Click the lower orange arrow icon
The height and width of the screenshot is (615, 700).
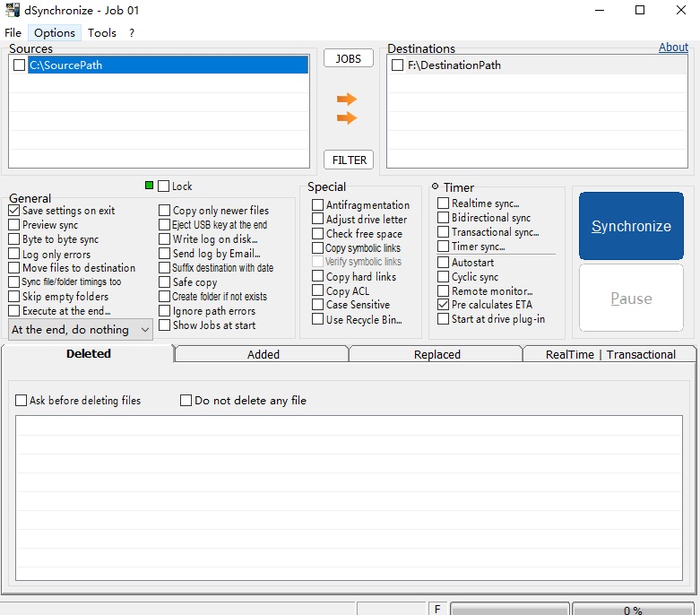(x=347, y=118)
